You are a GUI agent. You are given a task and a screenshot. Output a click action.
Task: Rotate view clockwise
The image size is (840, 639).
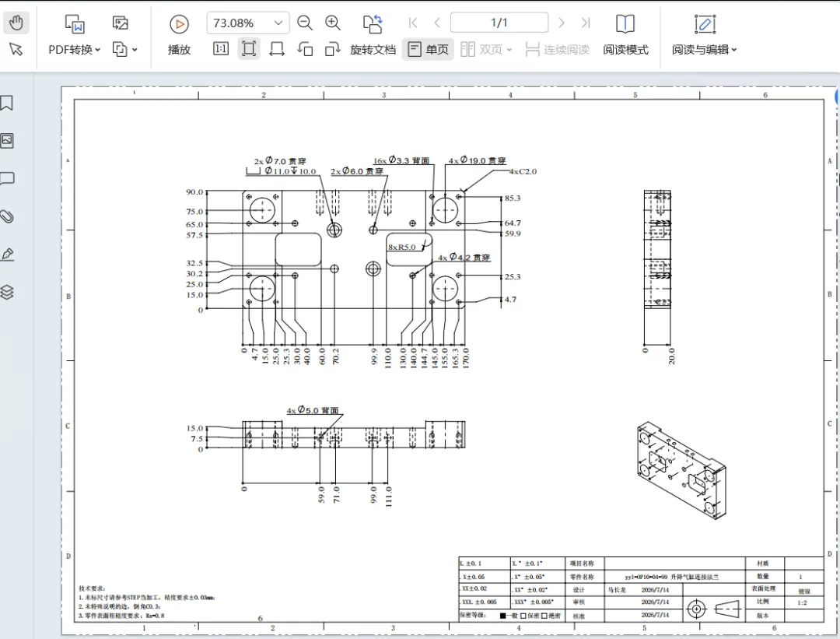point(333,49)
